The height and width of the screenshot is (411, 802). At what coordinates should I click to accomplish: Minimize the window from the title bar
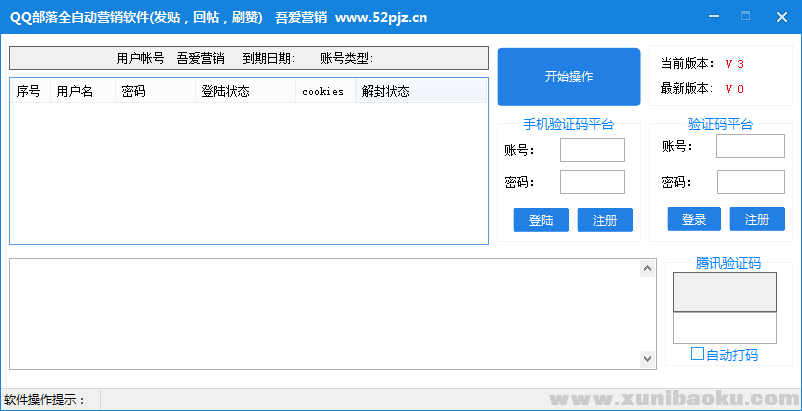click(713, 16)
